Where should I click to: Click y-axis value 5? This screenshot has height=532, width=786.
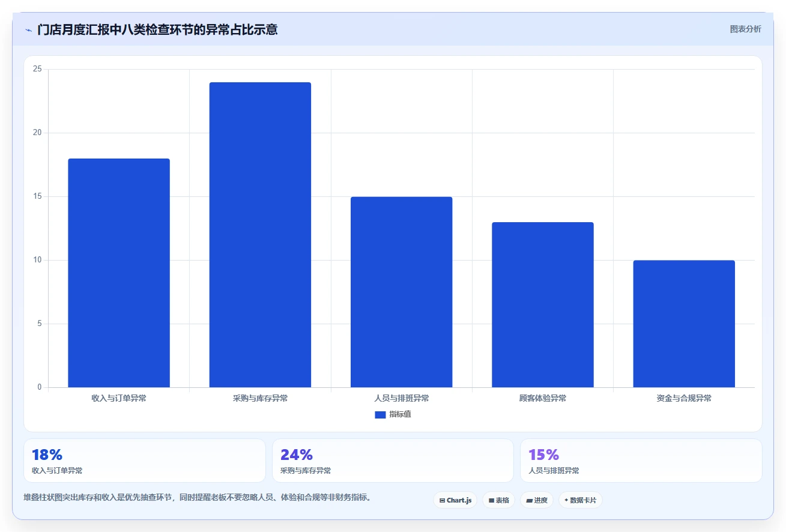[x=40, y=324]
